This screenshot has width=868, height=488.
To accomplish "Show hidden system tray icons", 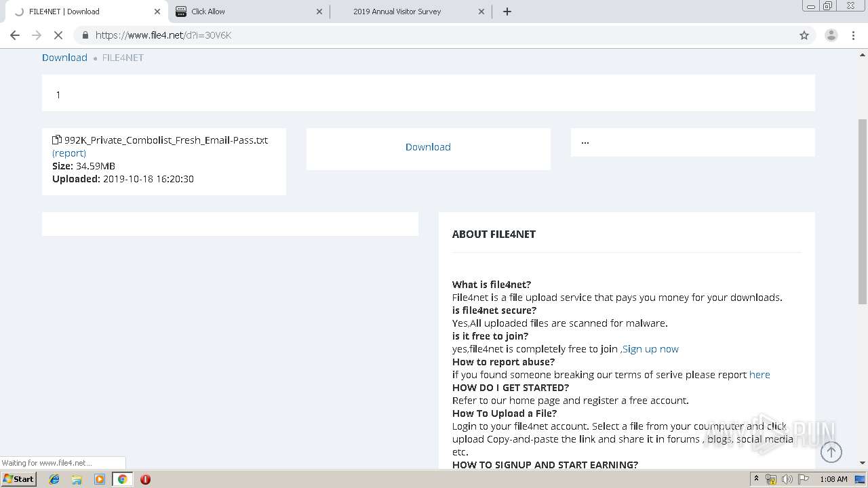I will click(x=756, y=479).
